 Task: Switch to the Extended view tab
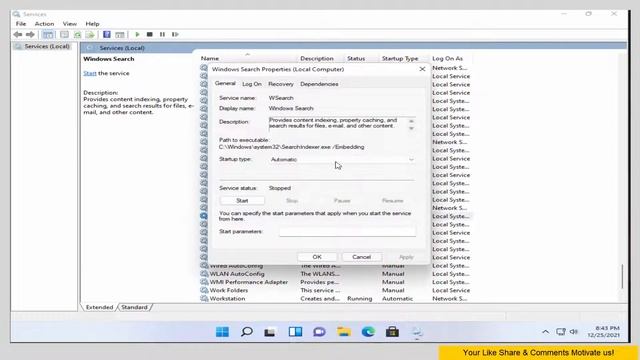(99, 307)
